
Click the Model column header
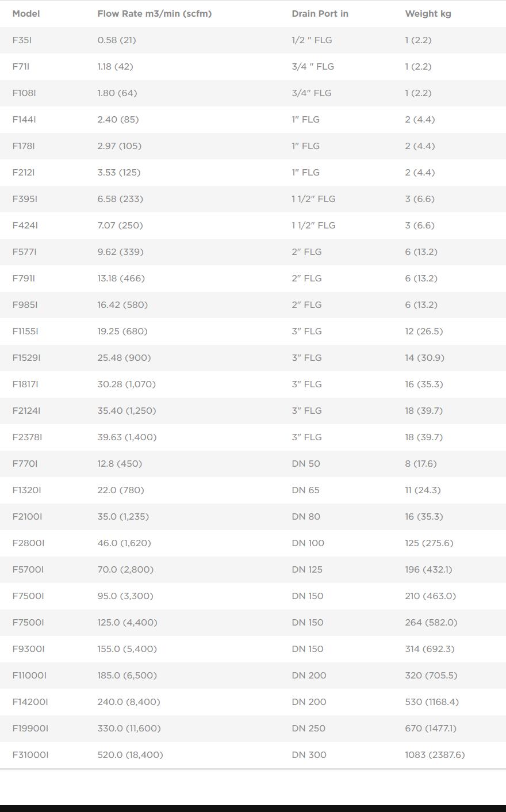pos(26,14)
